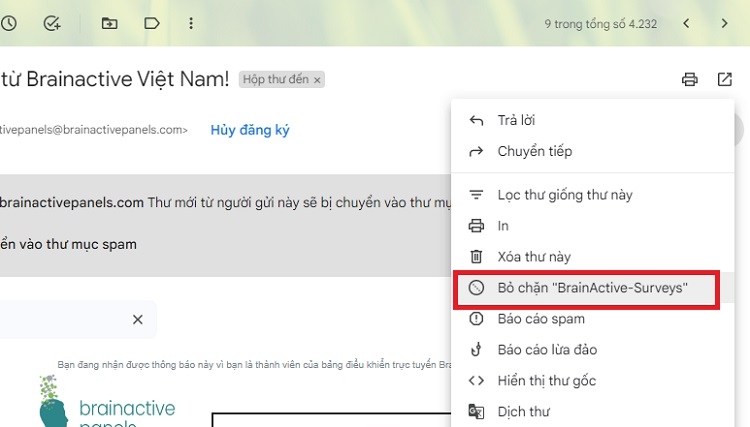
Task: Click the Snooze clock icon
Action: coord(9,23)
